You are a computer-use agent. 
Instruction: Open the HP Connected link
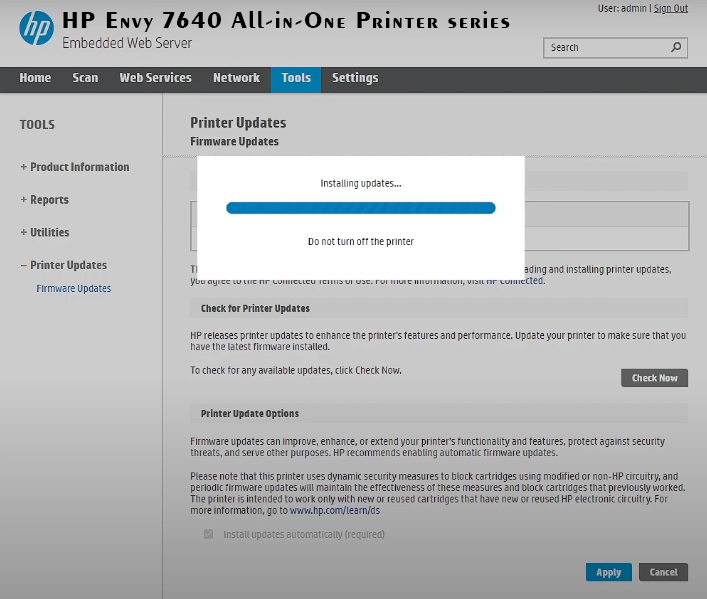[515, 281]
